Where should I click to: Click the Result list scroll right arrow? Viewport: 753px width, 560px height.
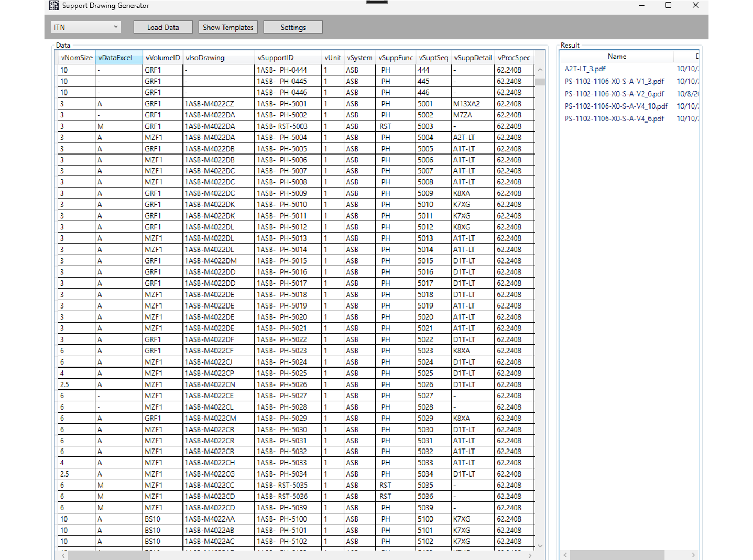point(693,555)
